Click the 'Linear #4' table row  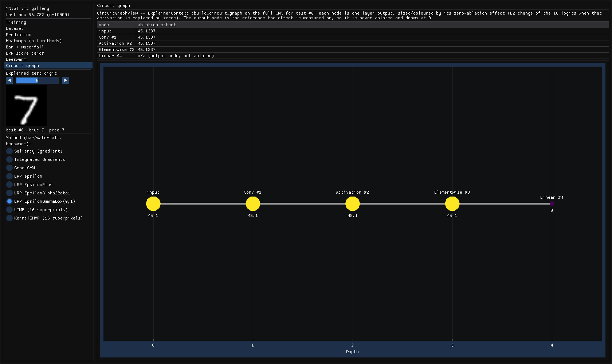tap(353, 56)
